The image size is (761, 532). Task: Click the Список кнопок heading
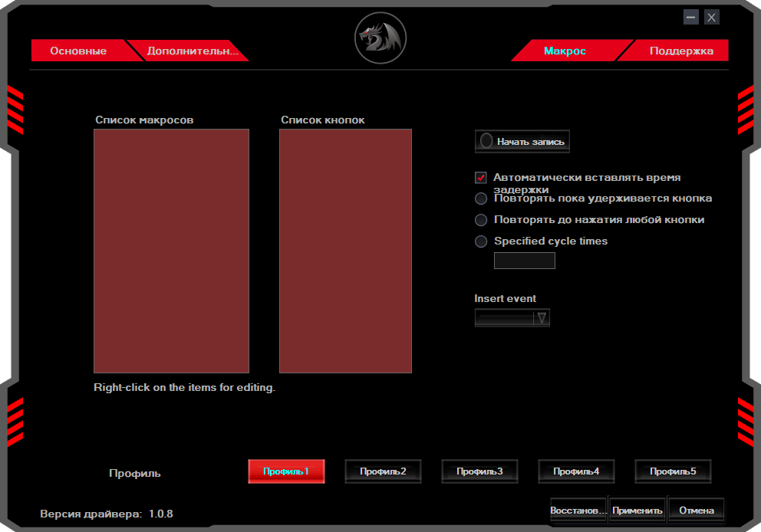click(323, 120)
